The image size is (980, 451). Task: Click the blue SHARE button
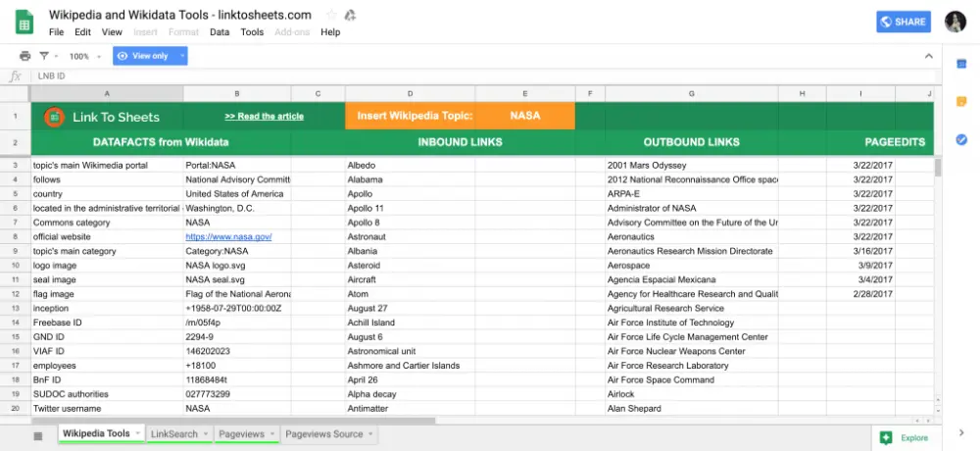(904, 22)
